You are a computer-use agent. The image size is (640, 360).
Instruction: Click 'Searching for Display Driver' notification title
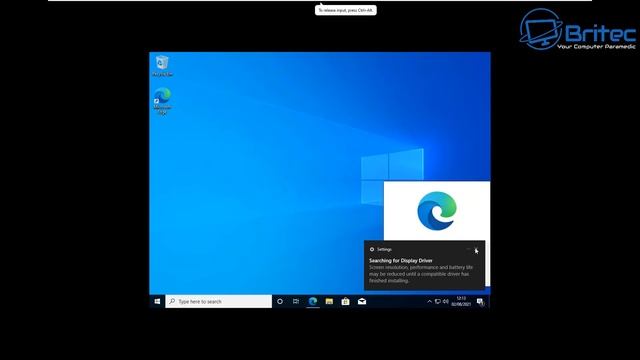[400, 260]
